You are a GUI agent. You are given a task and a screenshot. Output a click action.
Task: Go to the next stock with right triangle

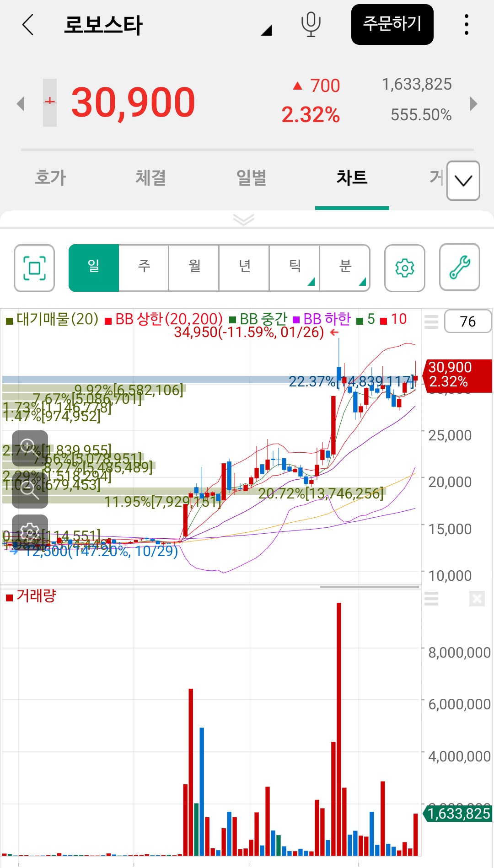pyautogui.click(x=474, y=103)
